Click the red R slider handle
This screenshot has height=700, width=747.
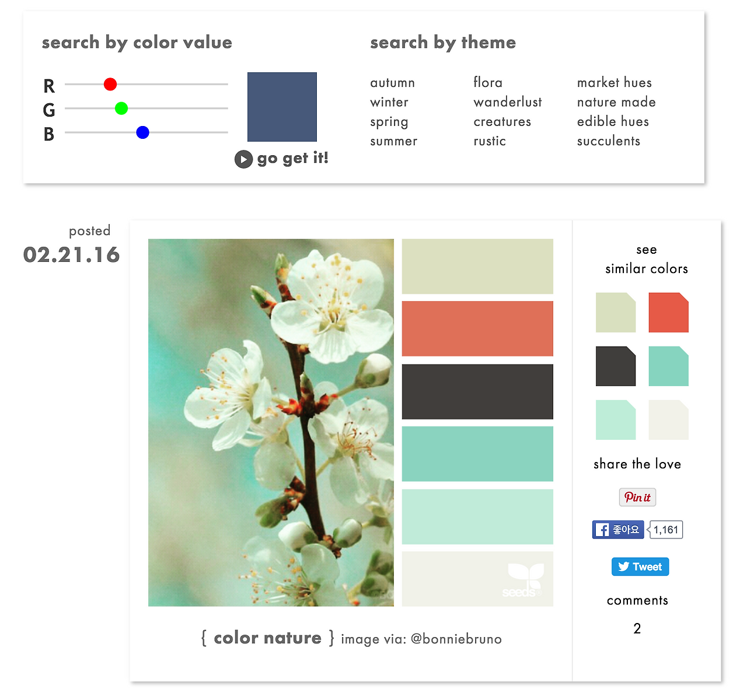click(x=110, y=85)
